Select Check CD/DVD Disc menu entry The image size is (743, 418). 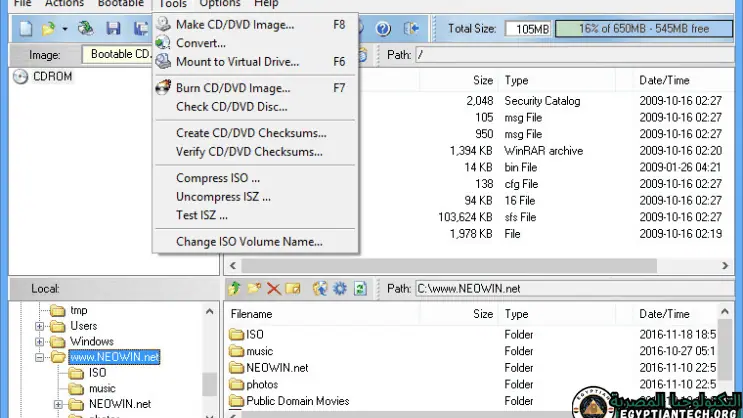point(255,107)
